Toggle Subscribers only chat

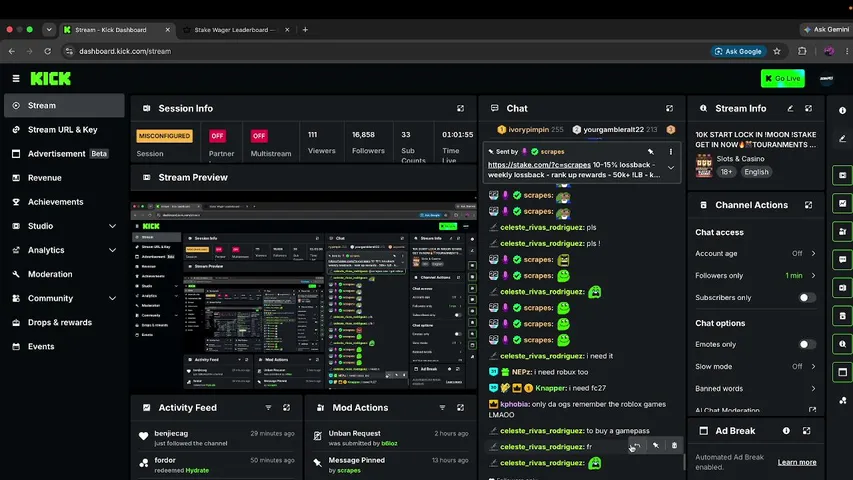click(807, 298)
